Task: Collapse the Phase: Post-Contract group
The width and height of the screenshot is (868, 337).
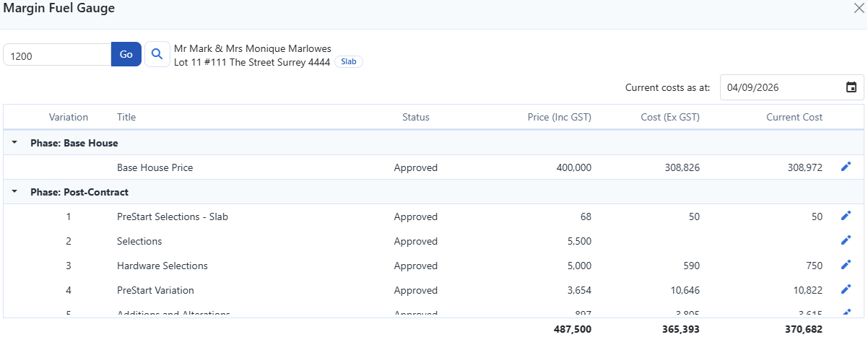Action: pyautogui.click(x=14, y=192)
